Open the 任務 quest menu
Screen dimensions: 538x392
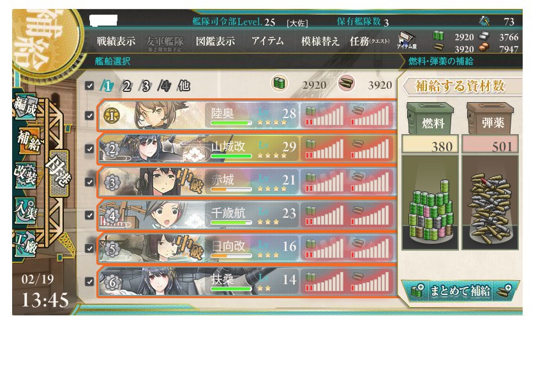click(370, 41)
